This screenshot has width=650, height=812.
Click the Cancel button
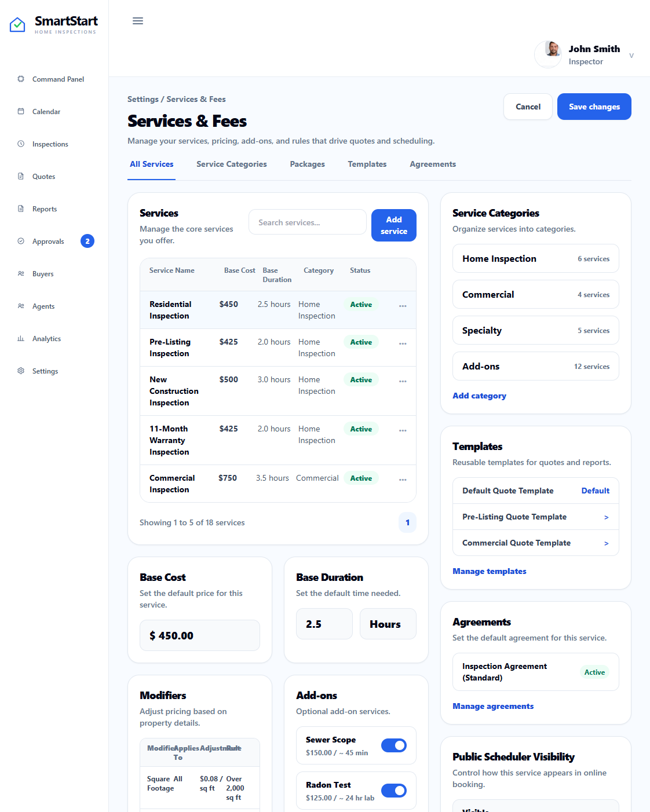click(528, 107)
